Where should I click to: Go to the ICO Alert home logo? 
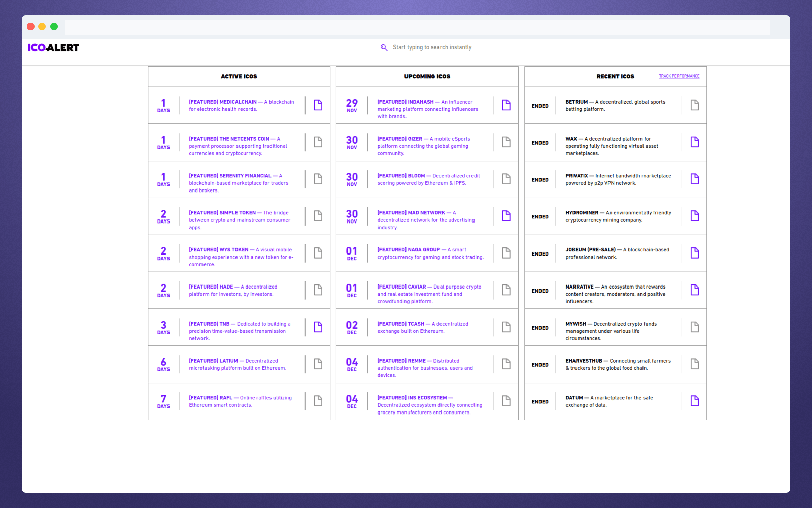53,48
